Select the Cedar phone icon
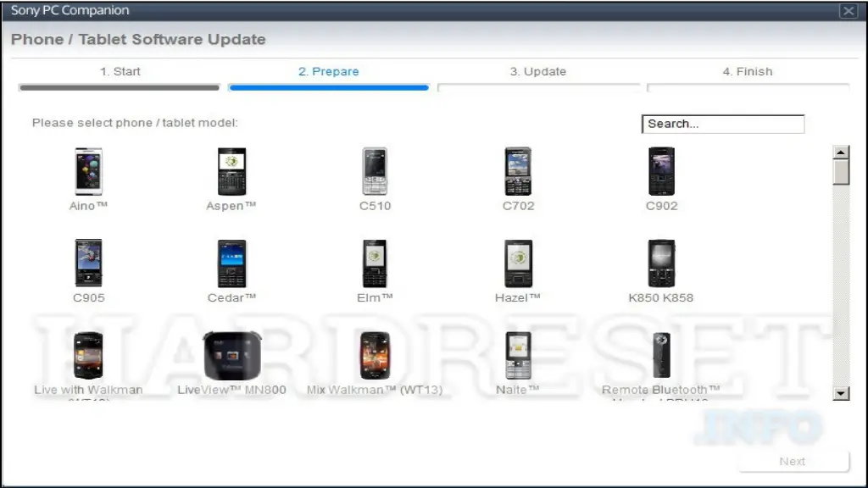The height and width of the screenshot is (488, 868). (x=231, y=263)
